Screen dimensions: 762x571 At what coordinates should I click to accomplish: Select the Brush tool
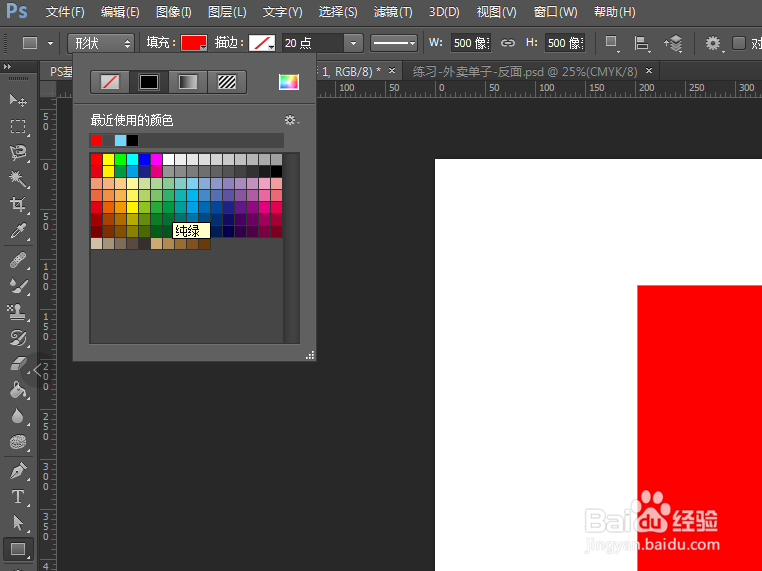[18, 286]
